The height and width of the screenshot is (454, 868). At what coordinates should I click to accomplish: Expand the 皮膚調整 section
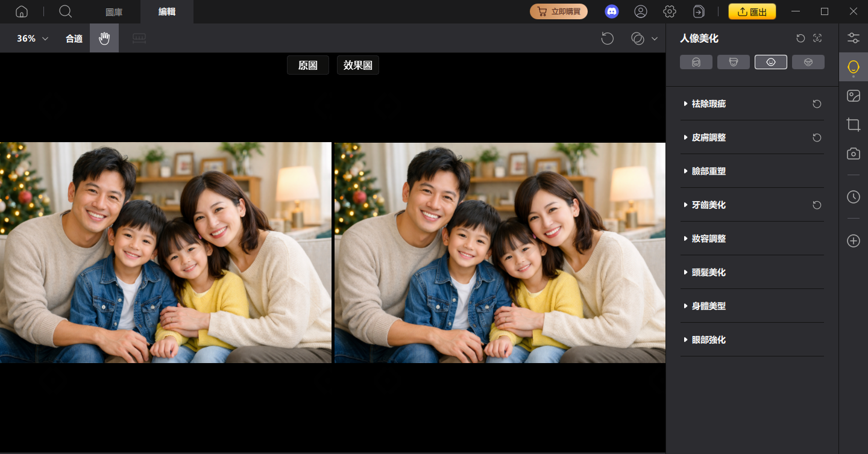click(709, 137)
